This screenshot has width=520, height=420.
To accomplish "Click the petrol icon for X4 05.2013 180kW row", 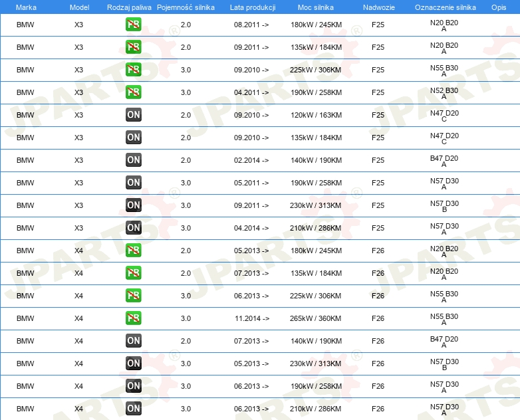I will click(133, 251).
